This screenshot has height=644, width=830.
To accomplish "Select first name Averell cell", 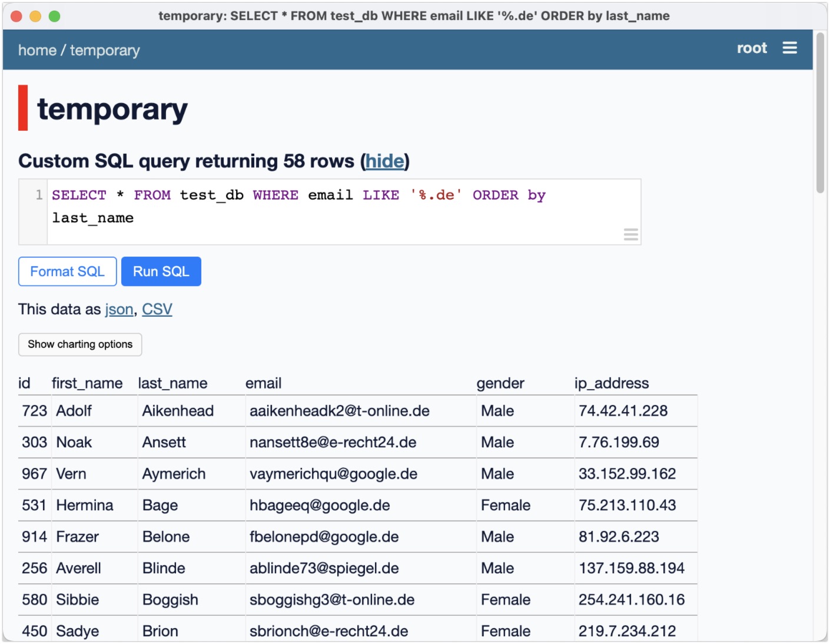I will [95, 568].
